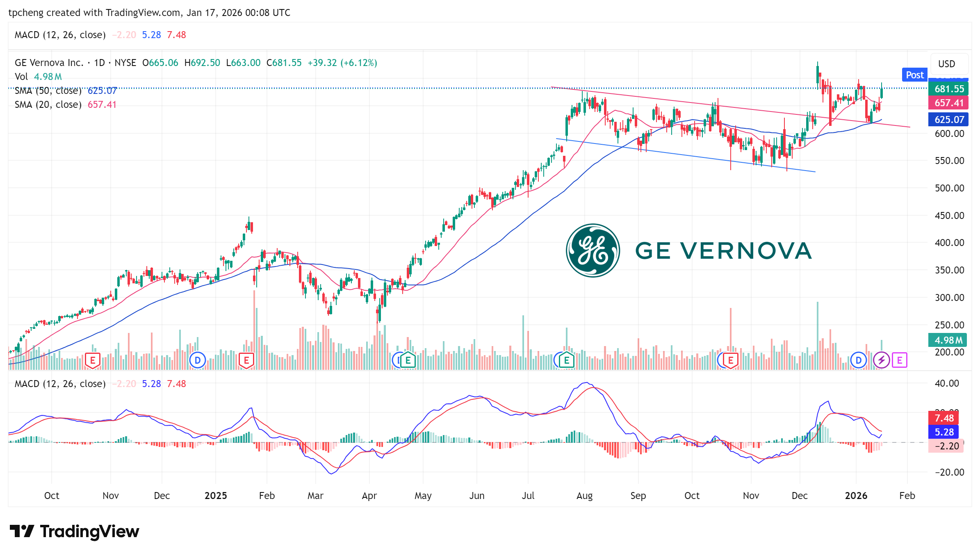
Task: Click the GE Vernova logo watermark
Action: click(689, 251)
